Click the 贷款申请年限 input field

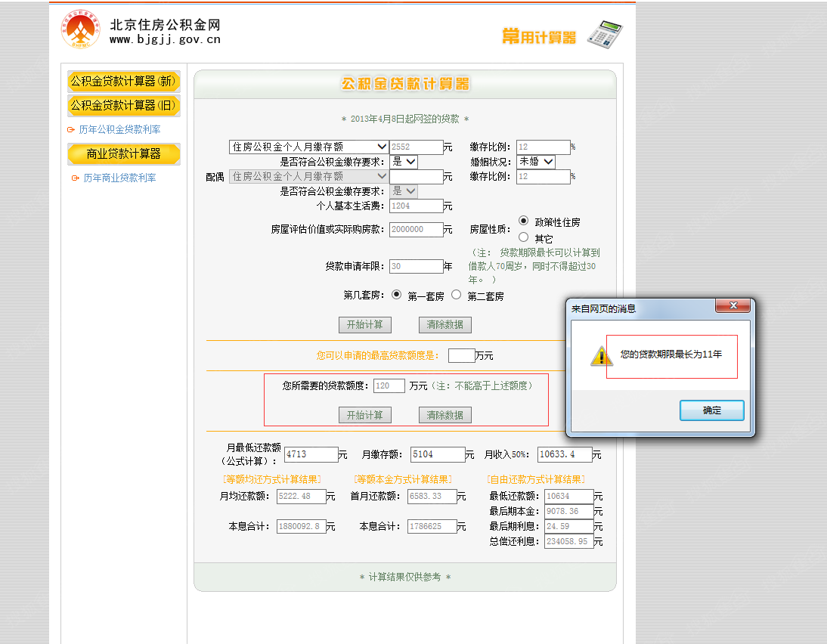pos(416,267)
